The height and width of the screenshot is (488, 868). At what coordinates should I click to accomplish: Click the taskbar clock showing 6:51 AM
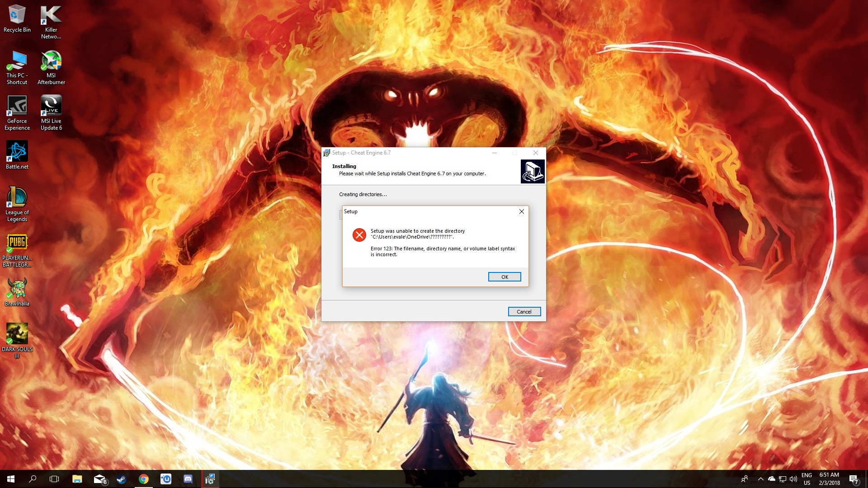click(829, 479)
